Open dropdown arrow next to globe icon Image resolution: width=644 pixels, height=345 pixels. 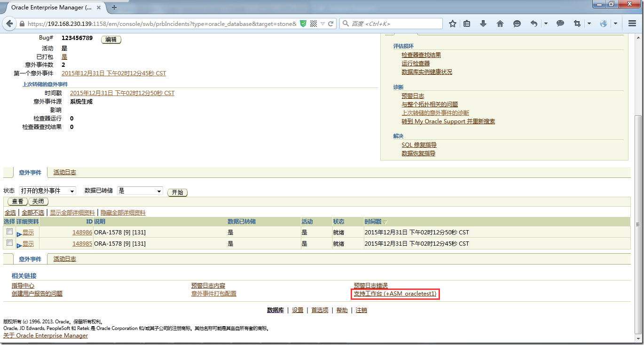pos(616,24)
